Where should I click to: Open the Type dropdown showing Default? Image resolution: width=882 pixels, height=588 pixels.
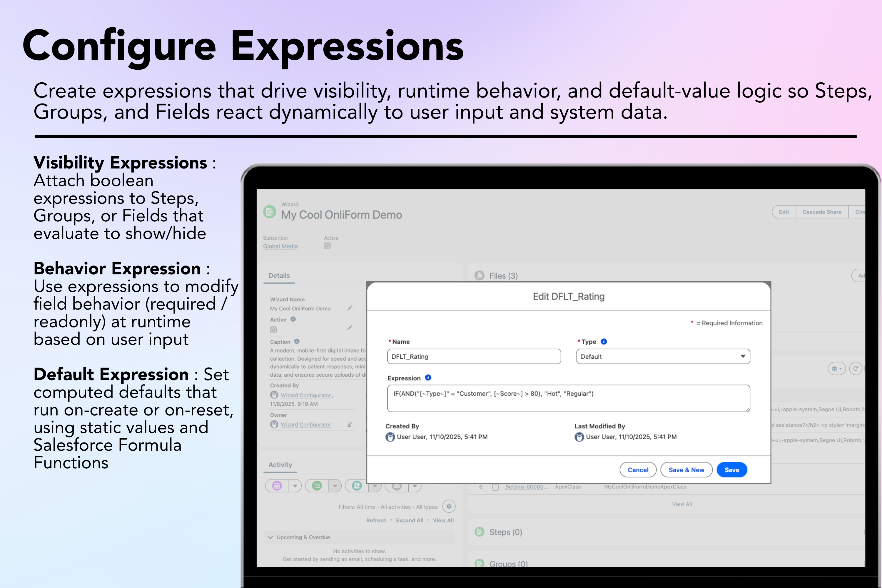pos(663,356)
